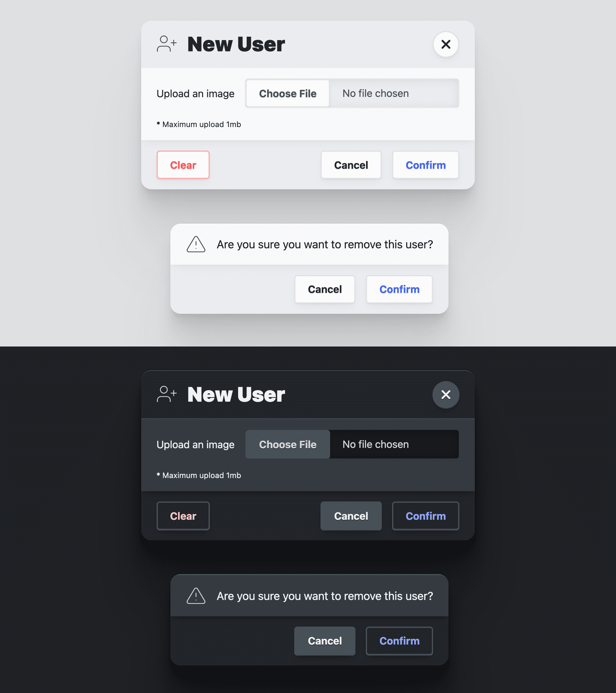Click Confirm in the light mode New User modal
Screen dimensions: 616x693
[x=426, y=165]
